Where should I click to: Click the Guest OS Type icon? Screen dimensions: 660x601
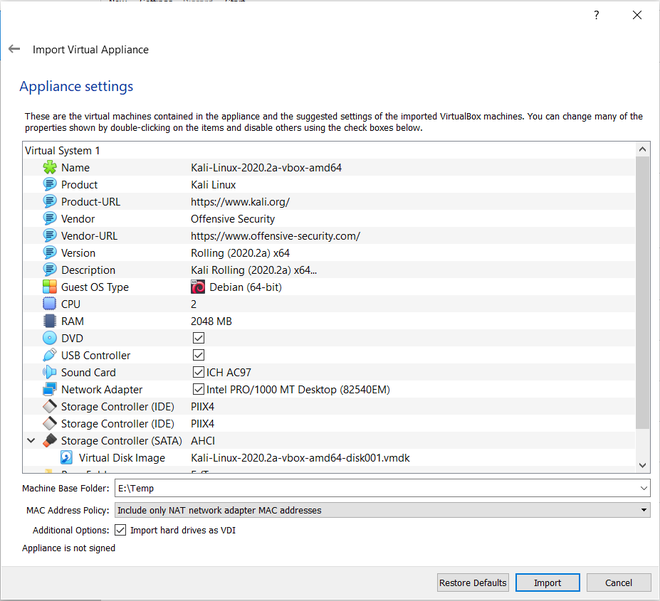50,287
